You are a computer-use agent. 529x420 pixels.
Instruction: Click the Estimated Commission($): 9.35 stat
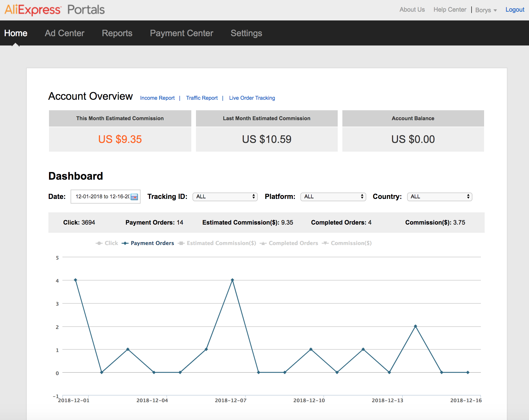click(x=248, y=223)
